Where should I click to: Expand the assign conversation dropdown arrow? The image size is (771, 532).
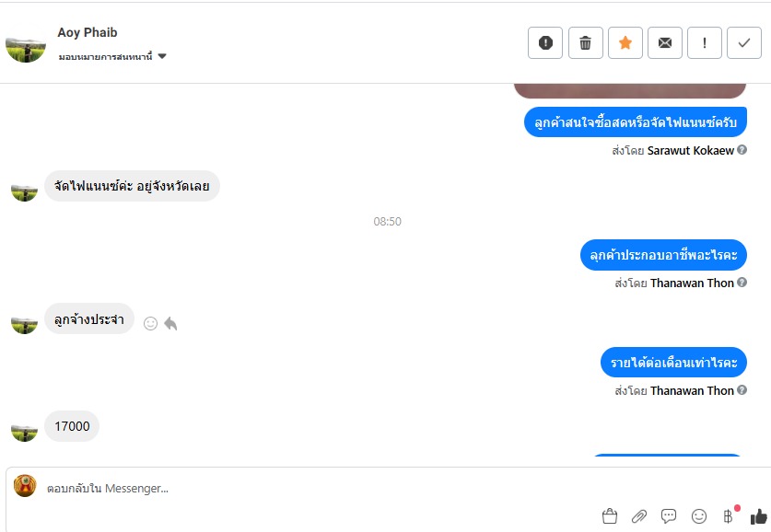coord(162,56)
